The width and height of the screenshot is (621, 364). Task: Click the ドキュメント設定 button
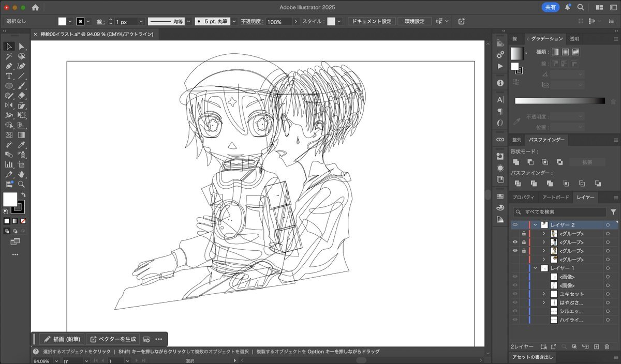(372, 22)
